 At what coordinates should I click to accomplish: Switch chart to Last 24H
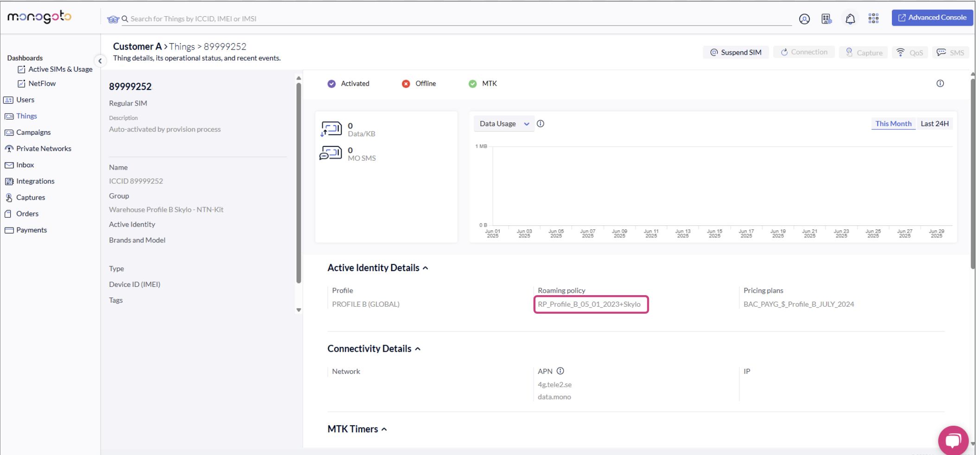pyautogui.click(x=934, y=124)
